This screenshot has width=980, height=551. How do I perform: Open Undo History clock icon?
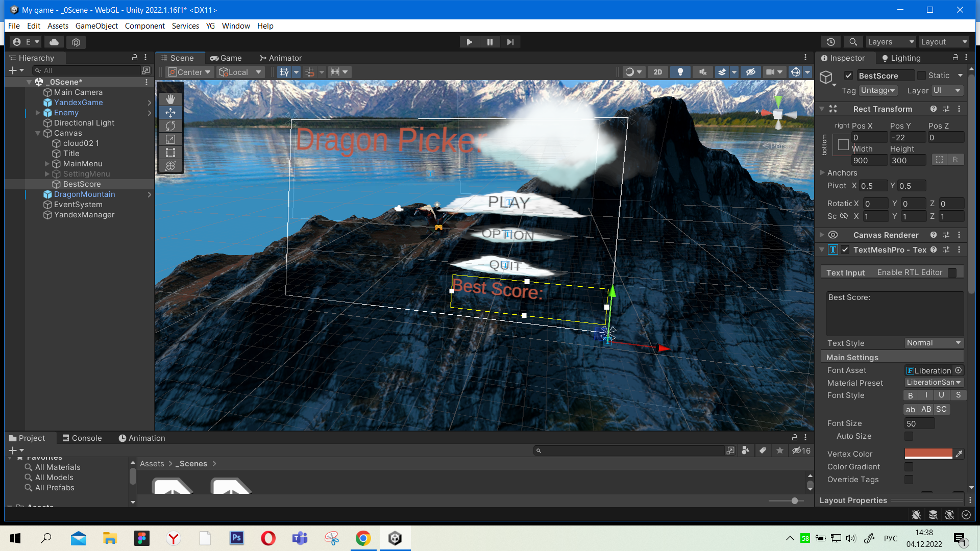point(831,42)
